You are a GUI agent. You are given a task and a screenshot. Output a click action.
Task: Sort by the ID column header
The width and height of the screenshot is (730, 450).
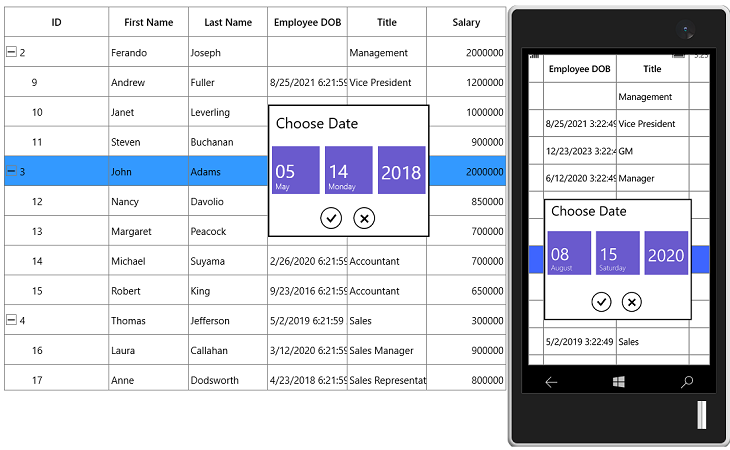click(x=56, y=22)
